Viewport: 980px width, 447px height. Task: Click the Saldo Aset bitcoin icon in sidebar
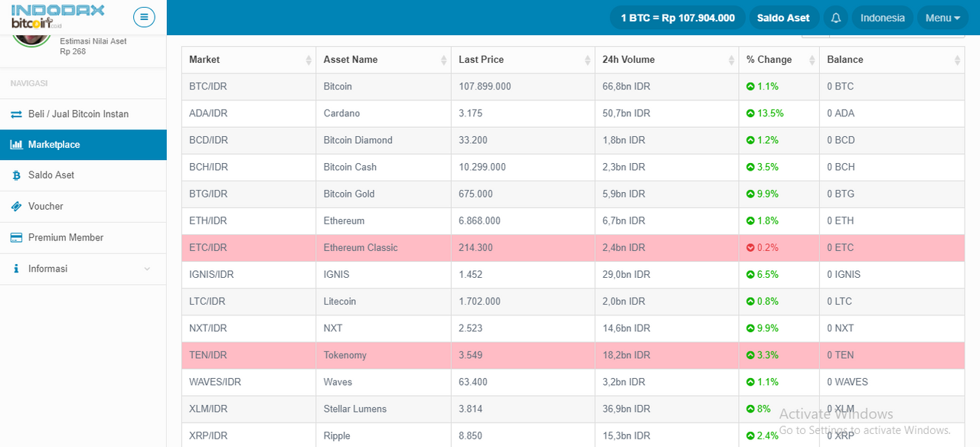(16, 175)
